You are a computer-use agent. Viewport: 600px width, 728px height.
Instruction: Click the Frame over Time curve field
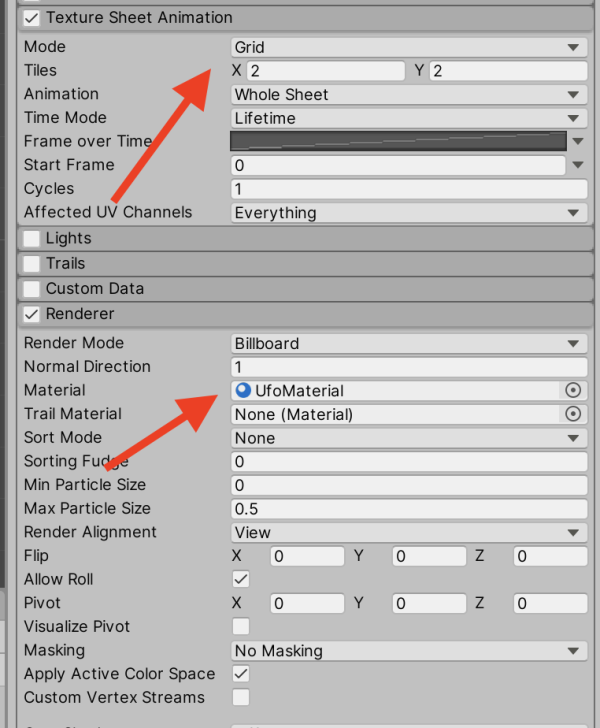click(398, 141)
